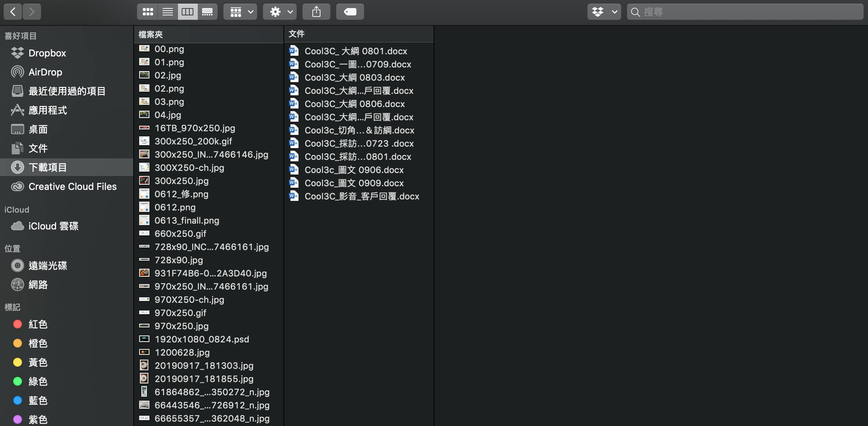Screen dimensions: 868x426
Task: Select iCloud 雲碟 in the sidebar
Action: coord(53,226)
